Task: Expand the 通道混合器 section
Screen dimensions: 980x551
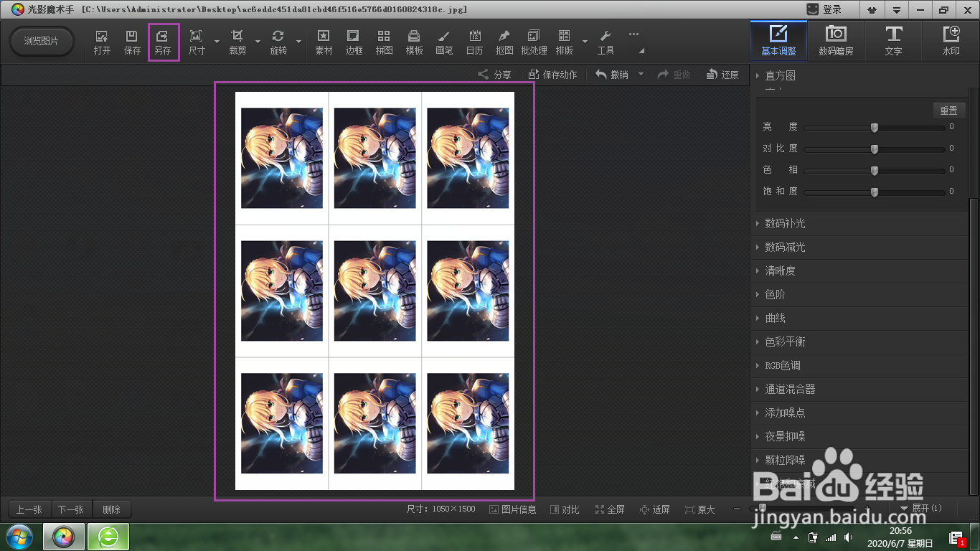Action: pos(859,390)
